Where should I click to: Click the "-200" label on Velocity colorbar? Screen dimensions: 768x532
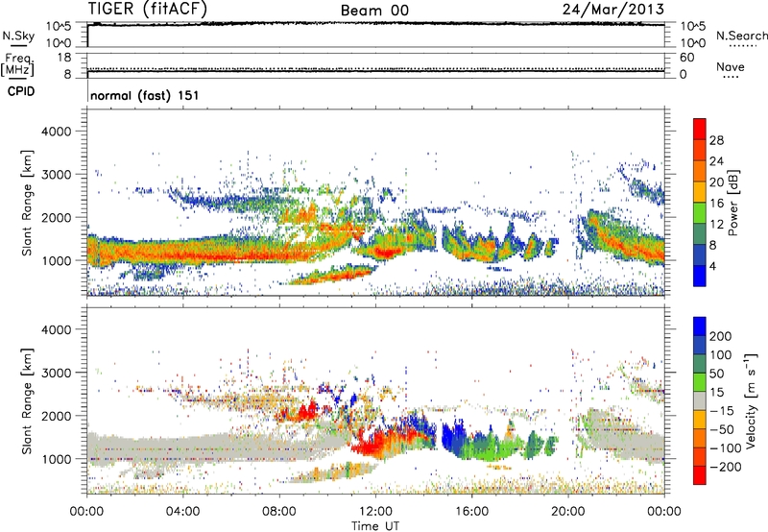point(725,467)
